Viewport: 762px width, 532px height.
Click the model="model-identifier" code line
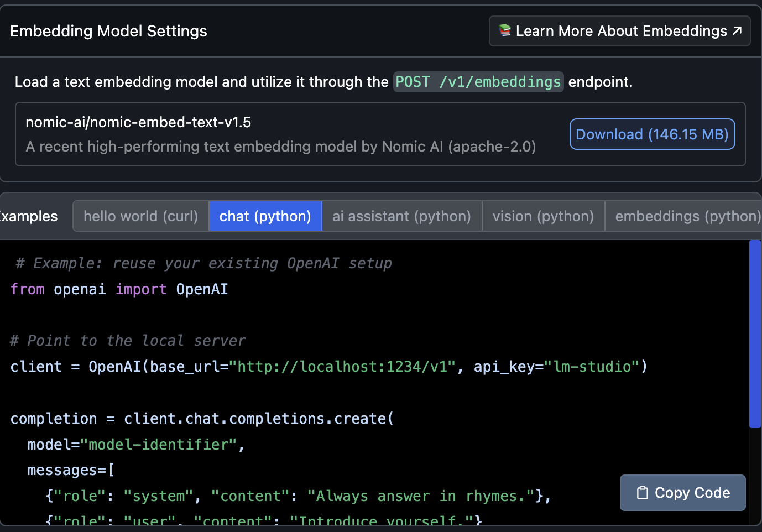click(136, 445)
